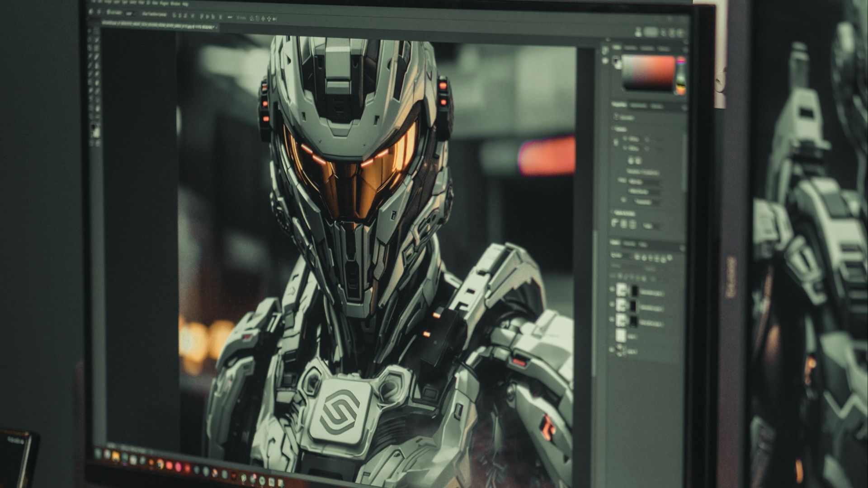The width and height of the screenshot is (868, 488).
Task: Open auto-select Layer dropdown in options bar
Action: coord(129,14)
